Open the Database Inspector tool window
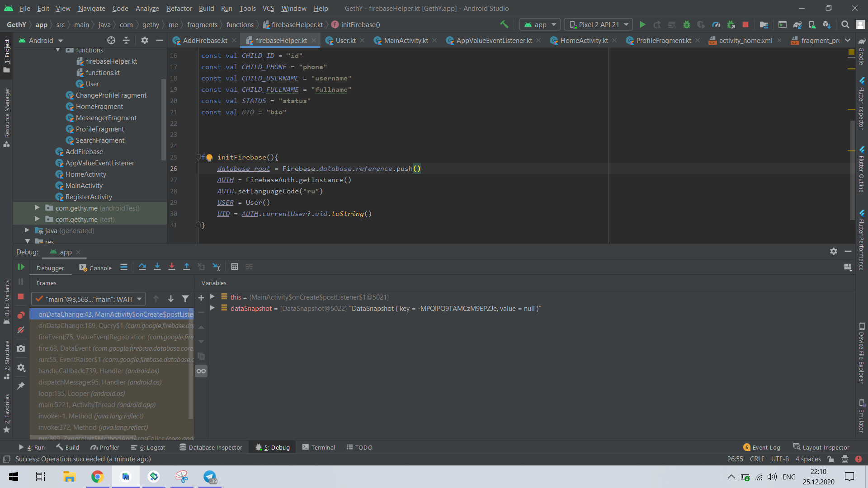 click(x=211, y=447)
